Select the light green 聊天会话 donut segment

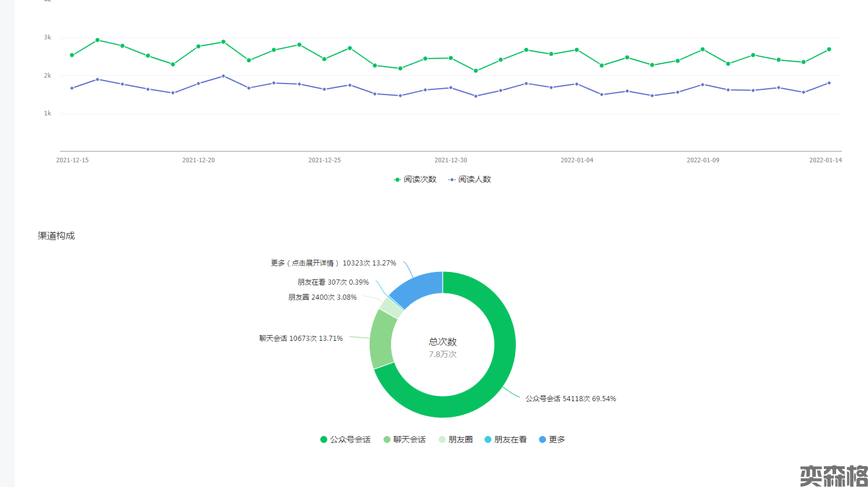tap(382, 339)
